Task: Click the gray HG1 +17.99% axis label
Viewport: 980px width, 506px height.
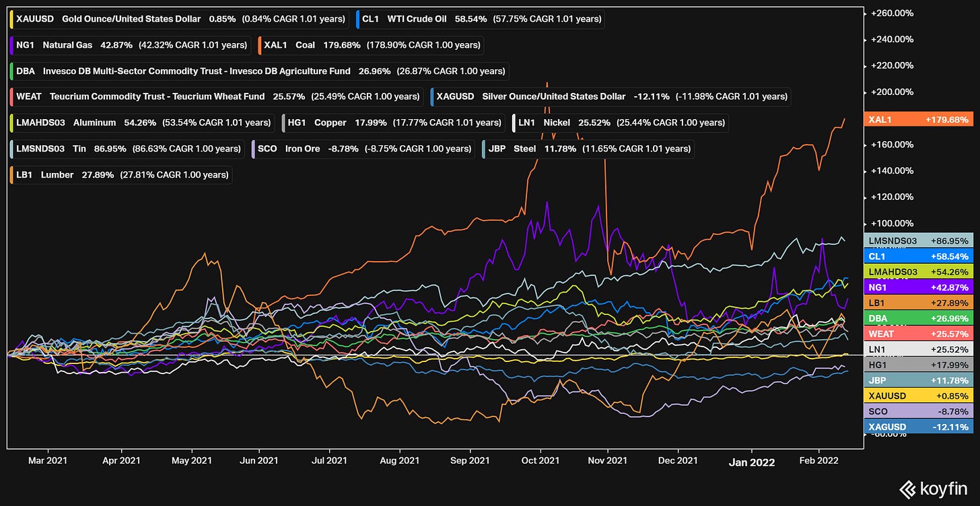Action: click(918, 365)
